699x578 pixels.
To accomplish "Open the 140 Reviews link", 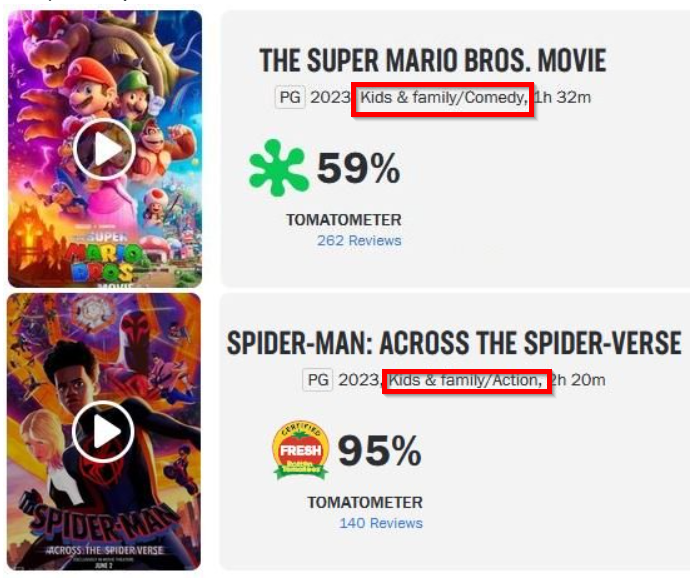I will 380,523.
